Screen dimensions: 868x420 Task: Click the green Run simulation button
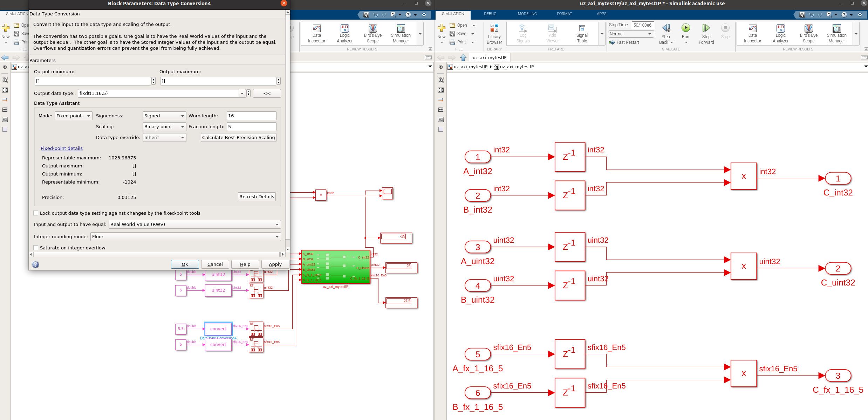click(x=685, y=28)
